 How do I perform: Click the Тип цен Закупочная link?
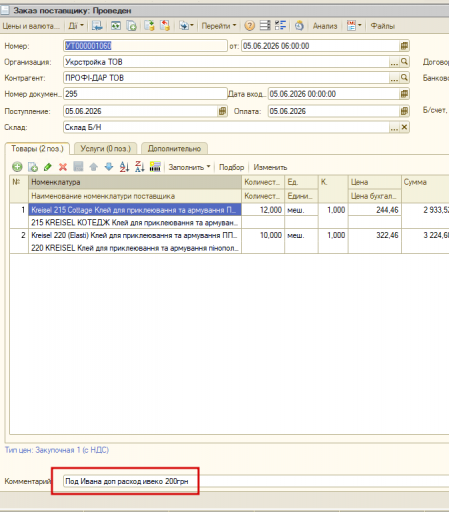pyautogui.click(x=57, y=450)
